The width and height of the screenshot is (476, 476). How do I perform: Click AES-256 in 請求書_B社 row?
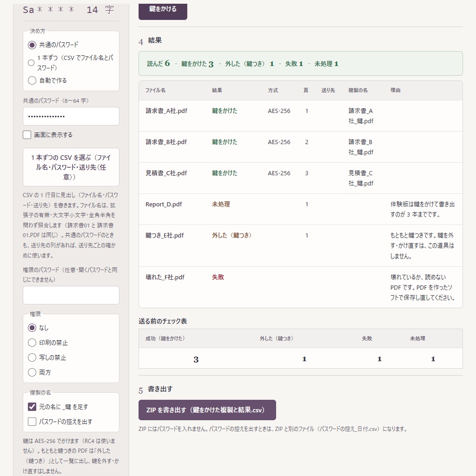coord(279,142)
